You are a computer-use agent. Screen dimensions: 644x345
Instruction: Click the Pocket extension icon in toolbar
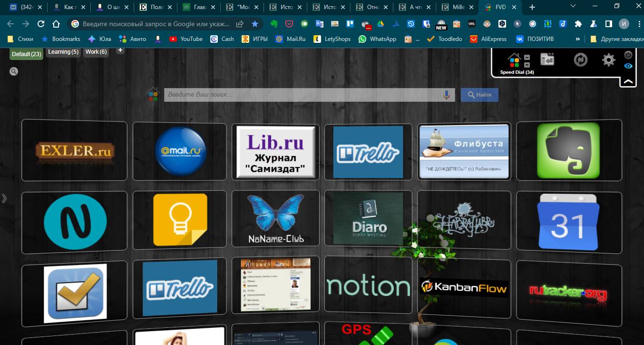[x=289, y=24]
